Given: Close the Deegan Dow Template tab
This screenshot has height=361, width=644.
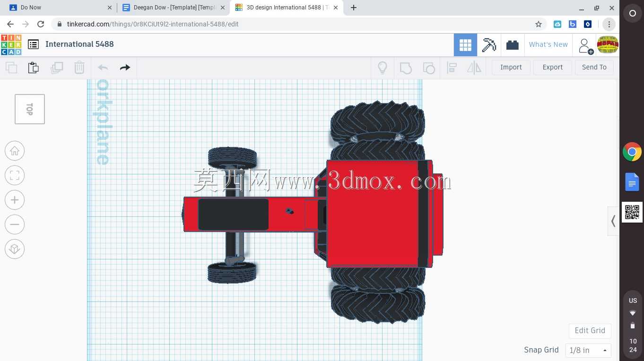Looking at the screenshot, I should click(223, 8).
